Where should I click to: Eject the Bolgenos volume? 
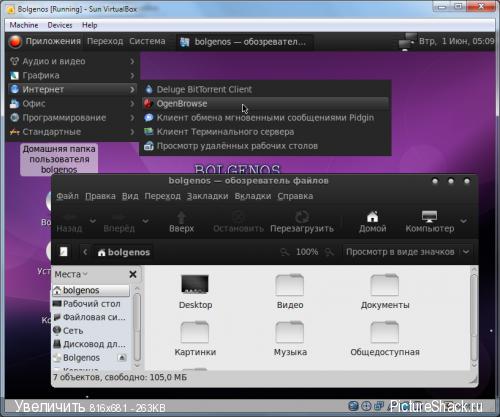coord(122,358)
